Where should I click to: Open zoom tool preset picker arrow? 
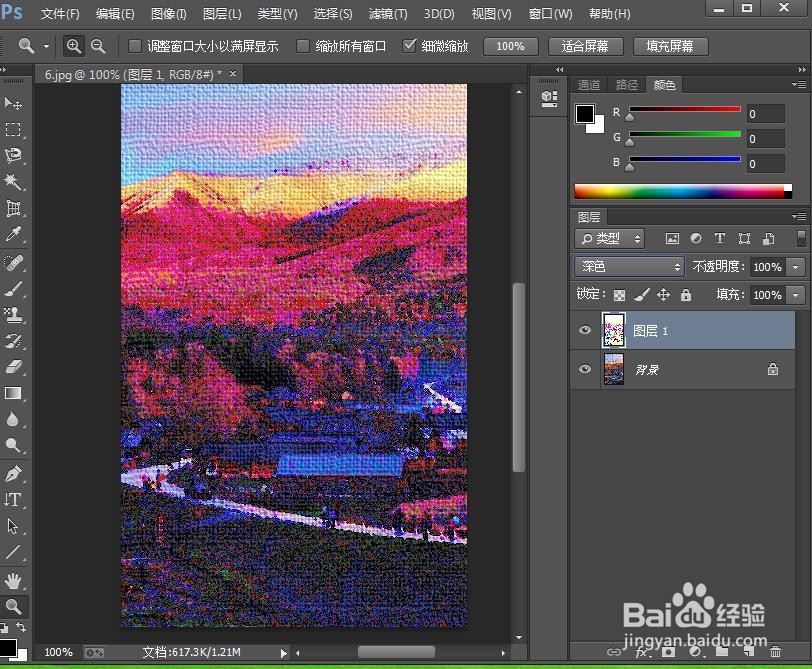pos(47,46)
